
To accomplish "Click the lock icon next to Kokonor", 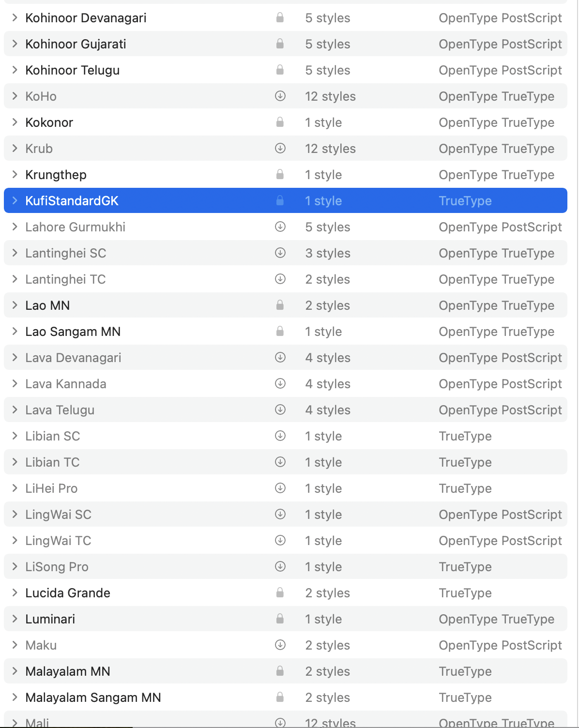I will click(280, 122).
